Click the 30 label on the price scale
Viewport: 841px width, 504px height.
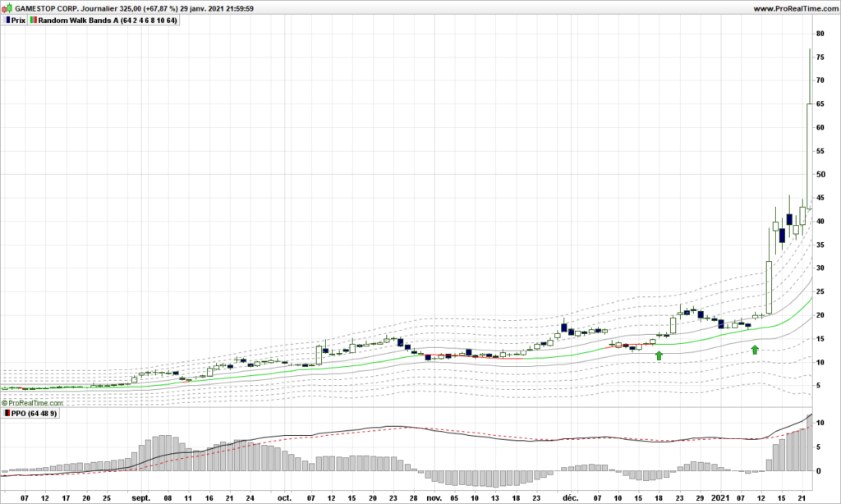820,268
